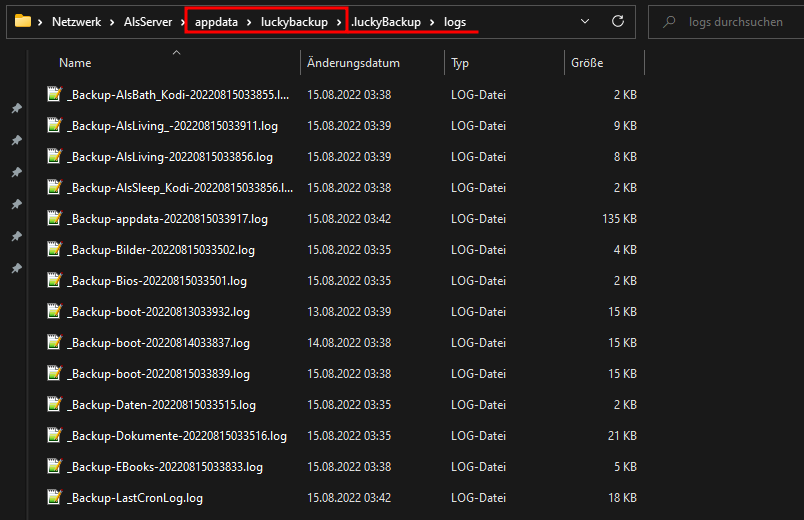Screen dimensions: 804x520
Task: Click date 14.08.2022 03:38
Action: (349, 343)
